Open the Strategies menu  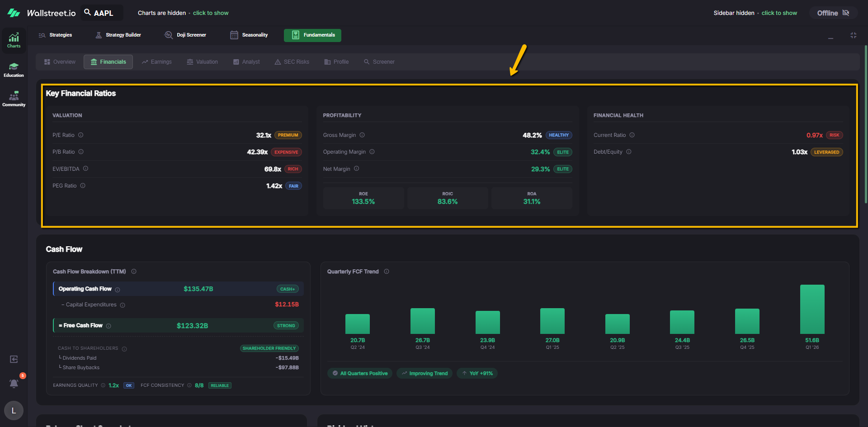[x=56, y=35]
